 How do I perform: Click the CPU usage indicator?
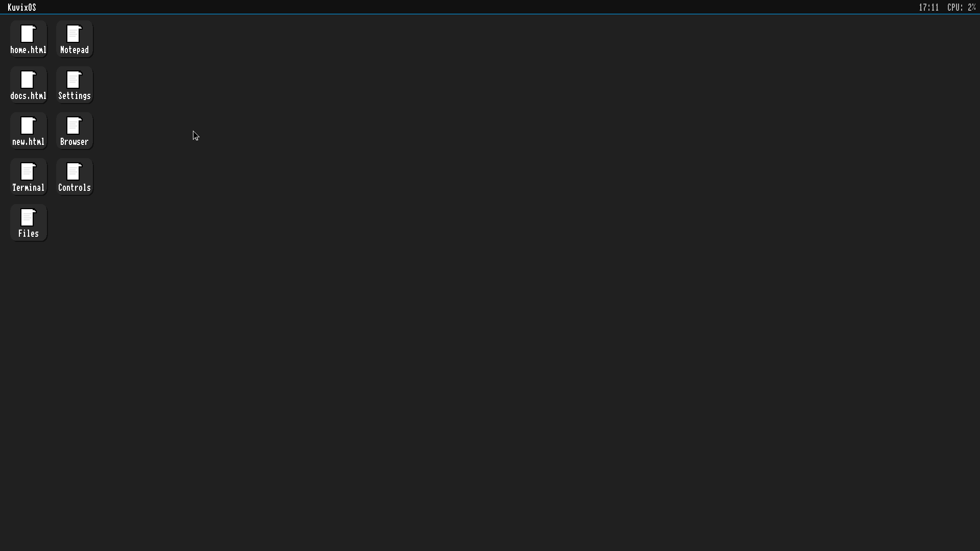tap(962, 7)
